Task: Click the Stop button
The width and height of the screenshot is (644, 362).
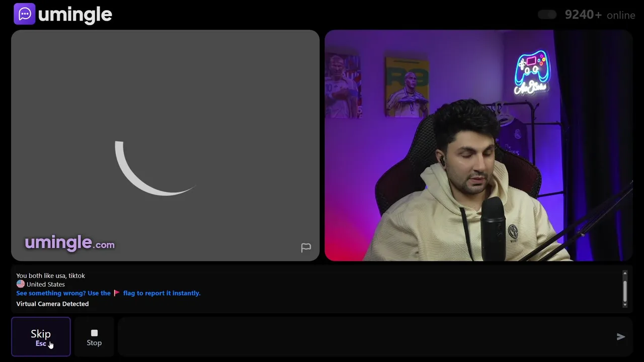Action: tap(94, 337)
